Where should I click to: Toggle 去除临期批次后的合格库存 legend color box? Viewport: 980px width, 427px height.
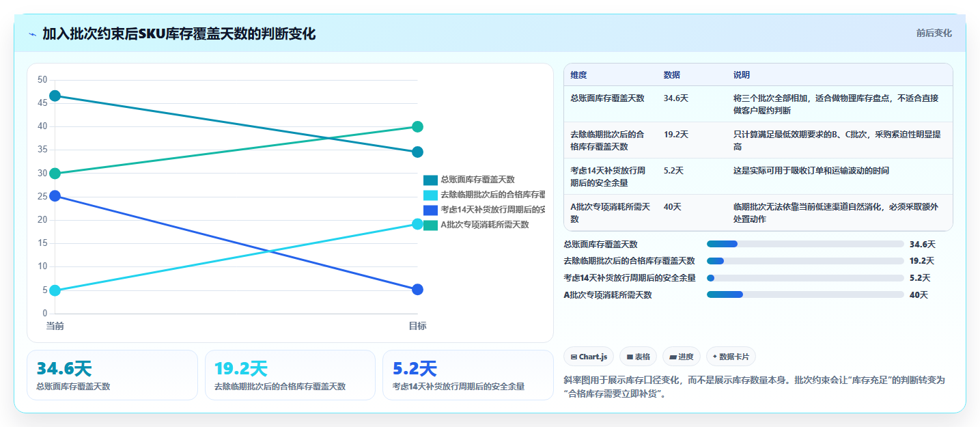(430, 195)
